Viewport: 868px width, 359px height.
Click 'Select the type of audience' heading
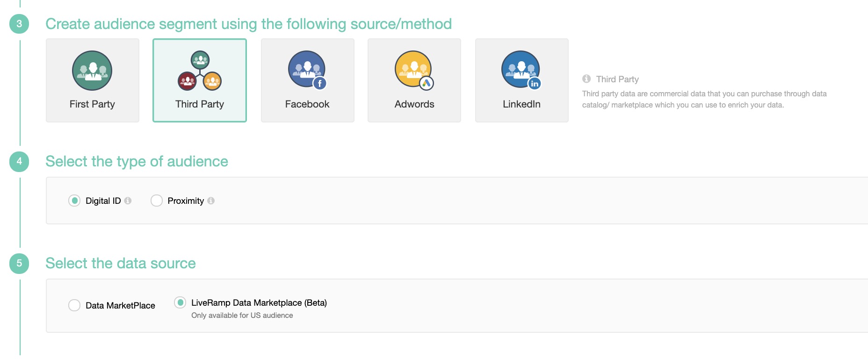(137, 161)
